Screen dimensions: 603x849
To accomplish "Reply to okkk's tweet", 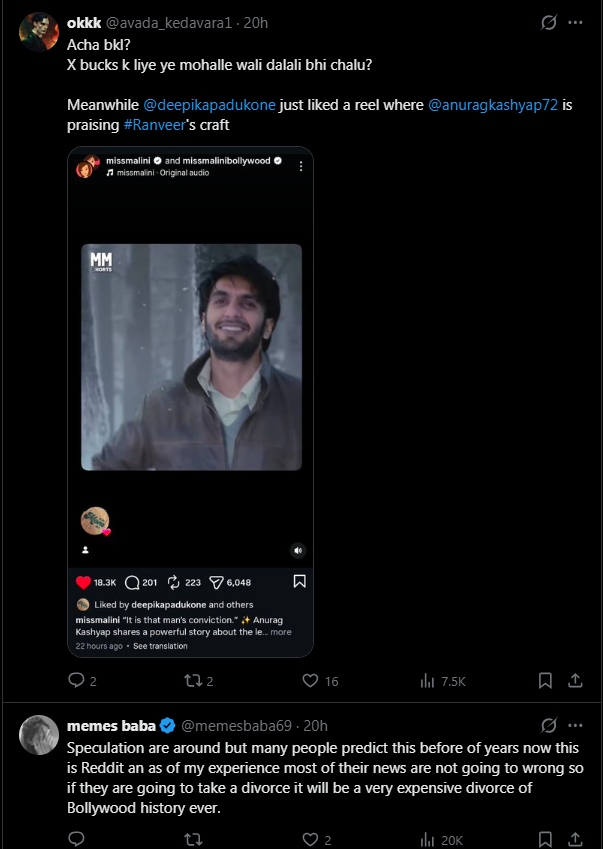I will 76,681.
